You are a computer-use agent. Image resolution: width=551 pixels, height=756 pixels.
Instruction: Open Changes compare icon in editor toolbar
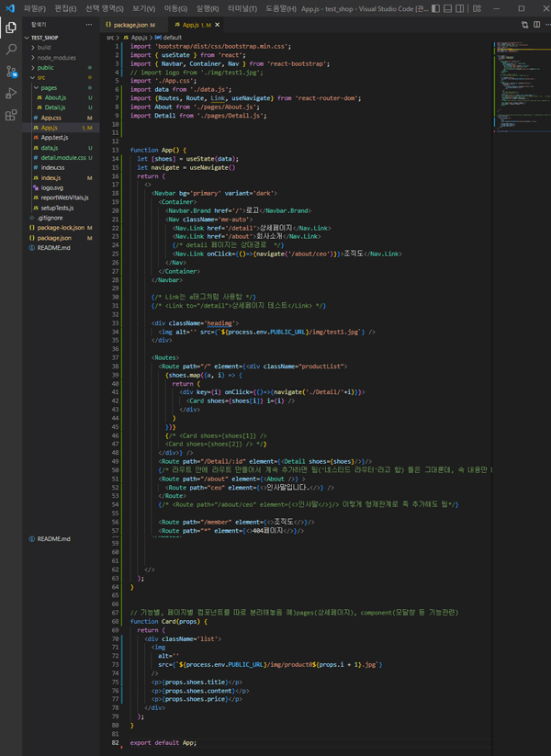pos(524,25)
